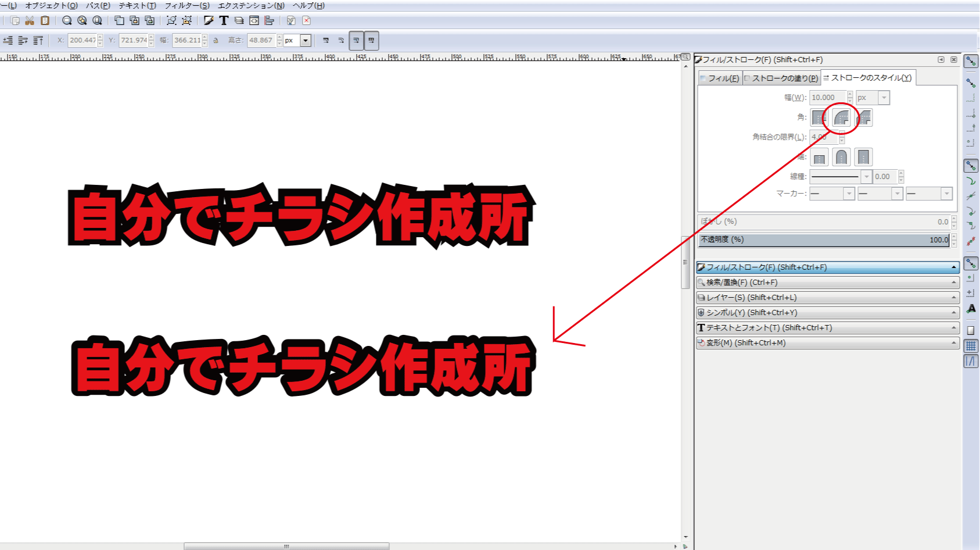The width and height of the screenshot is (980, 550).
Task: Click the ruler-corner zoom icon
Action: coord(685,57)
